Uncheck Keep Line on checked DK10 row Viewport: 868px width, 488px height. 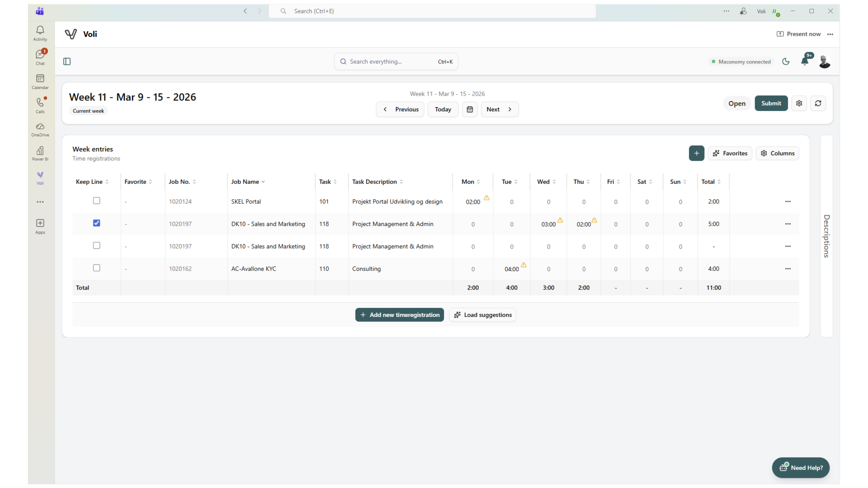[97, 223]
